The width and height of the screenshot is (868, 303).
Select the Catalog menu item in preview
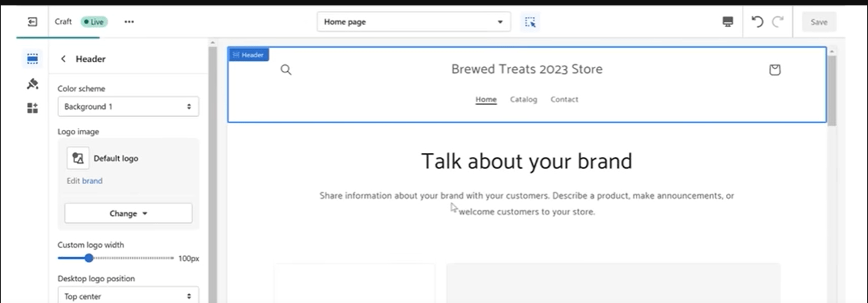pyautogui.click(x=523, y=99)
